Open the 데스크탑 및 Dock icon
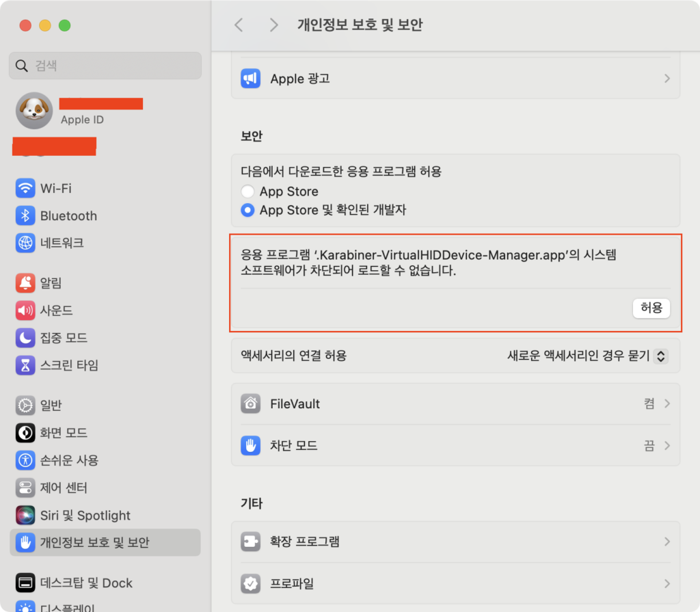Screen dimensions: 700x612 pos(25,583)
